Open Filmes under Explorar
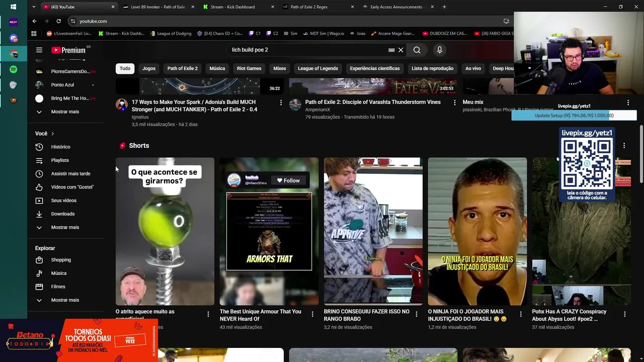 point(58,287)
